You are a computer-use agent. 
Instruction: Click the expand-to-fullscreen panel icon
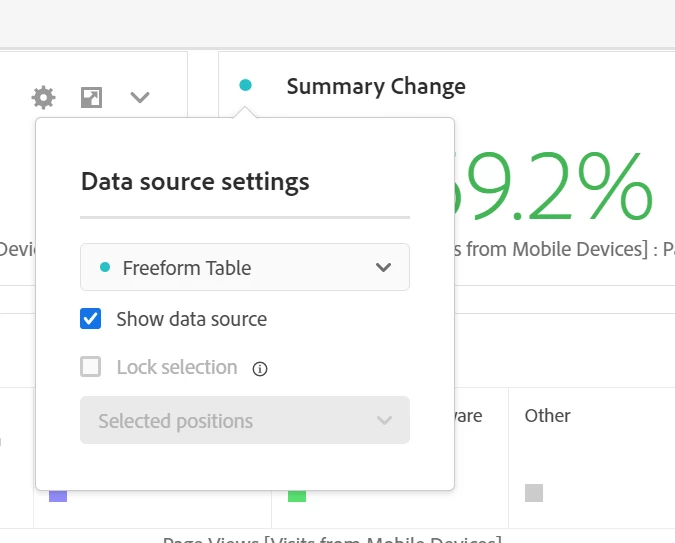point(92,97)
